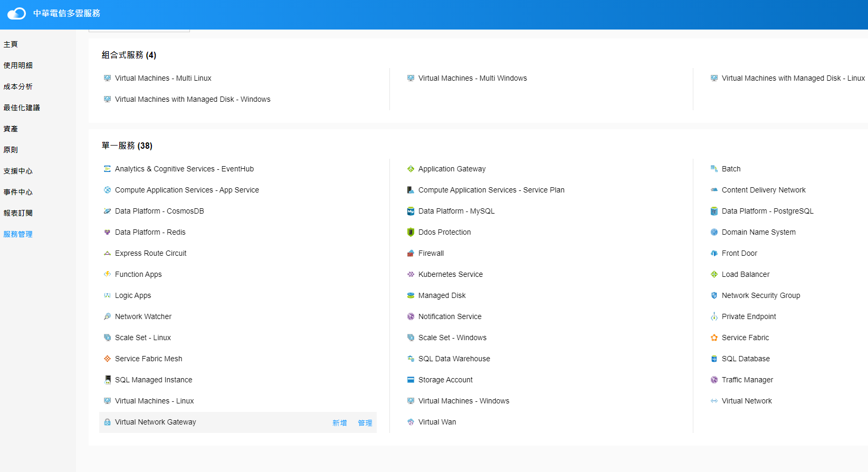Screen dimensions: 868x472
Task: Select Scale Set - Windows service
Action: (x=452, y=338)
